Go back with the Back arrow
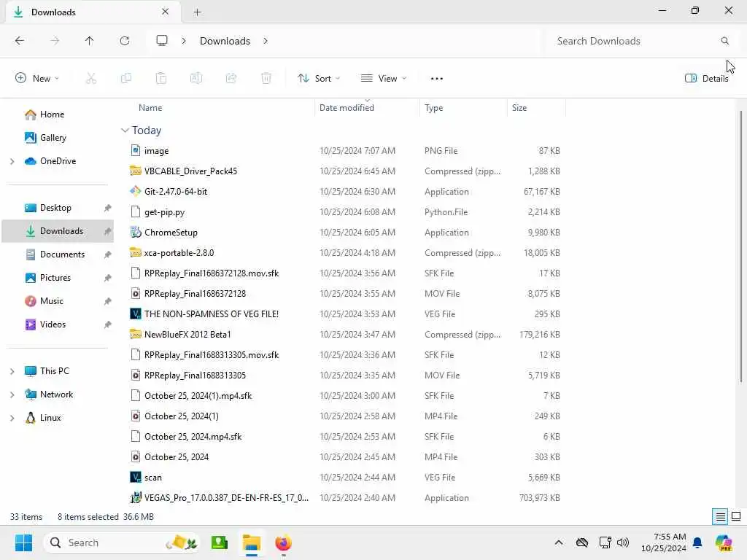Viewport: 747px width, 560px height. [20, 41]
